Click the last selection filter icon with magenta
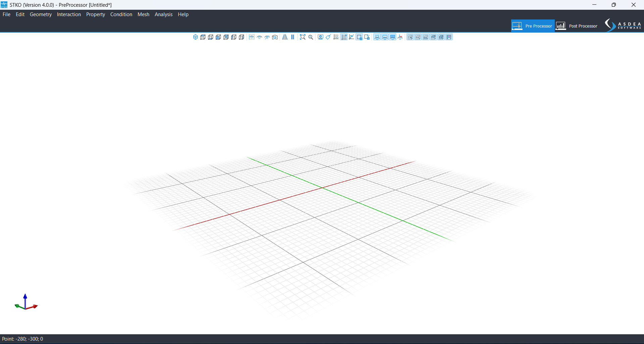Viewport: 644px width, 344px height. [449, 37]
